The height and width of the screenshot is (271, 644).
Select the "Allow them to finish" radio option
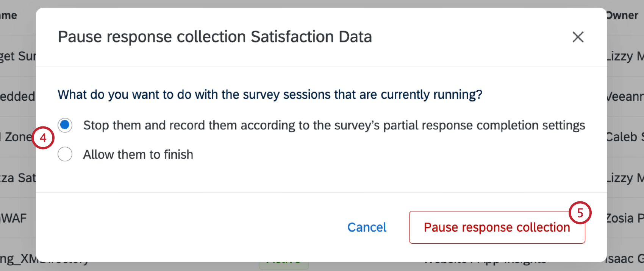65,154
